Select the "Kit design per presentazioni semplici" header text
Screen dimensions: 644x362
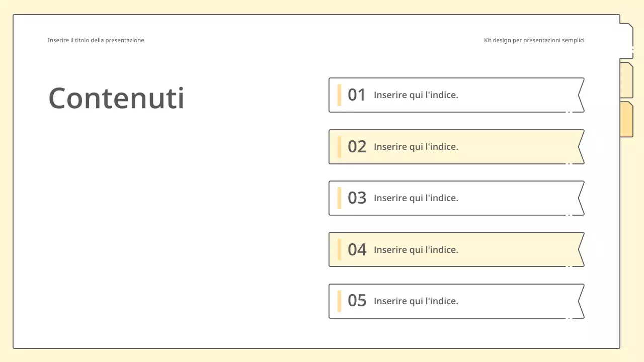[534, 40]
